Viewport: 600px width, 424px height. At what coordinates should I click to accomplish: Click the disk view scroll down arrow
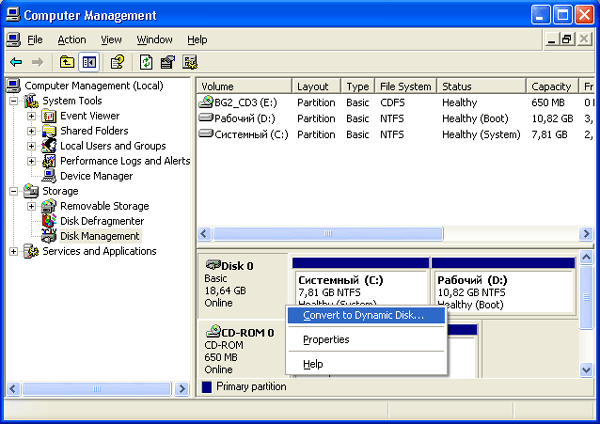586,370
